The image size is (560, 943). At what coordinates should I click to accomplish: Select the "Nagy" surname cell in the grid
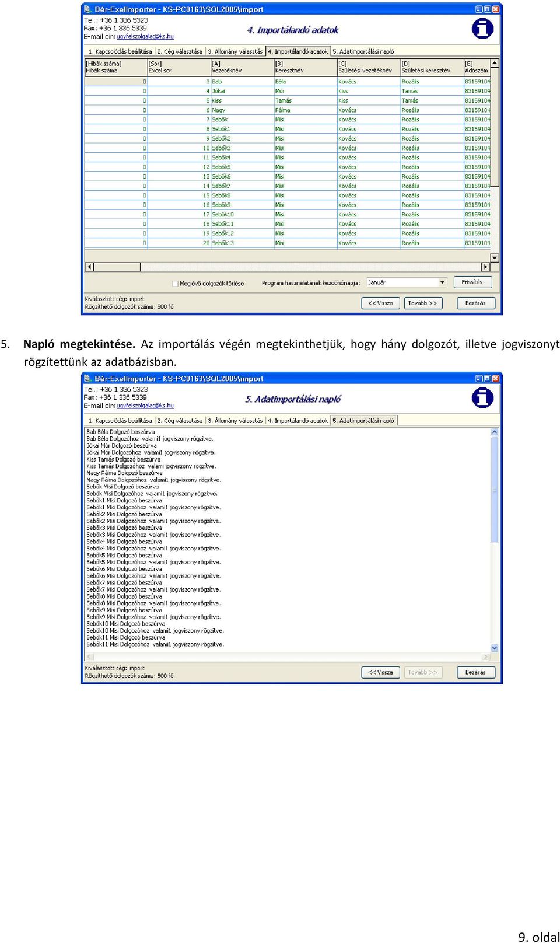(242, 110)
